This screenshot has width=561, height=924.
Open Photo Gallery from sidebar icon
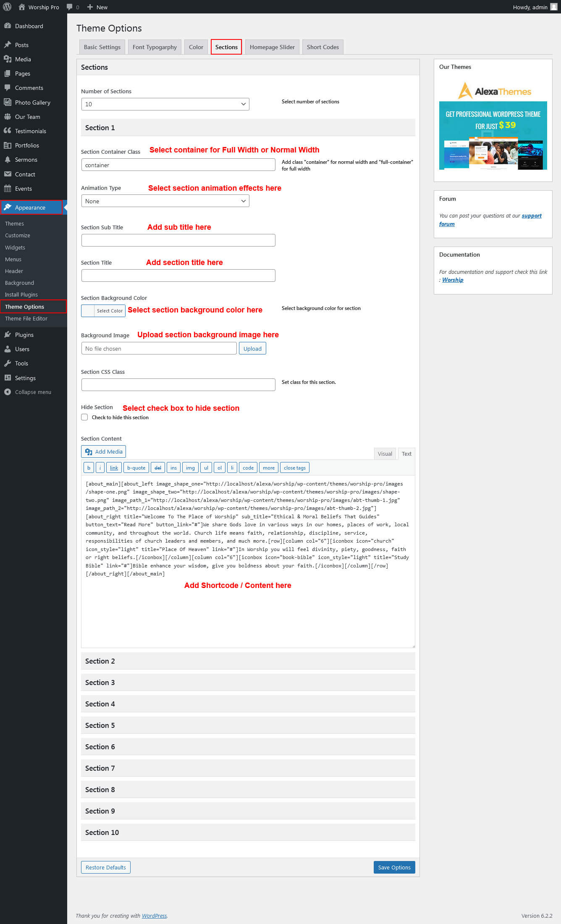coord(8,102)
